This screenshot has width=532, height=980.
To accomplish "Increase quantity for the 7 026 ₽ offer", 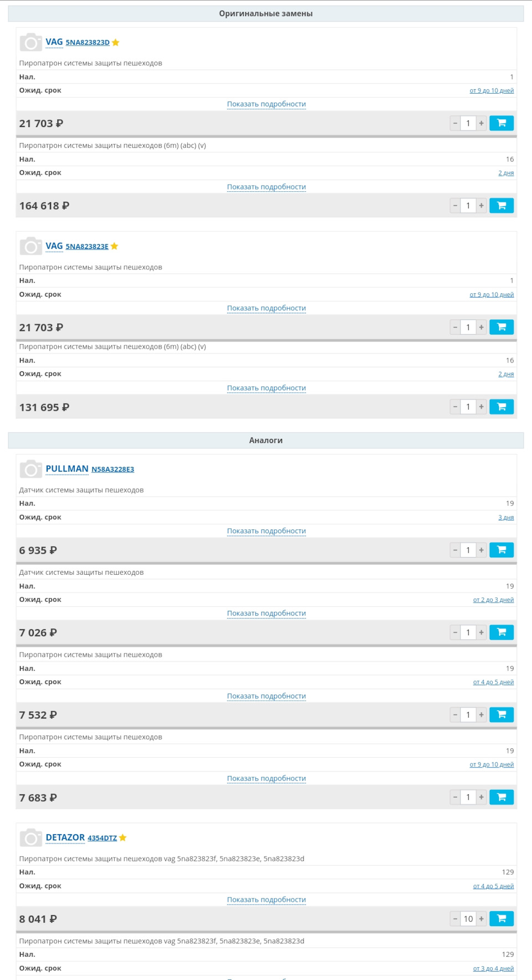I will (481, 632).
